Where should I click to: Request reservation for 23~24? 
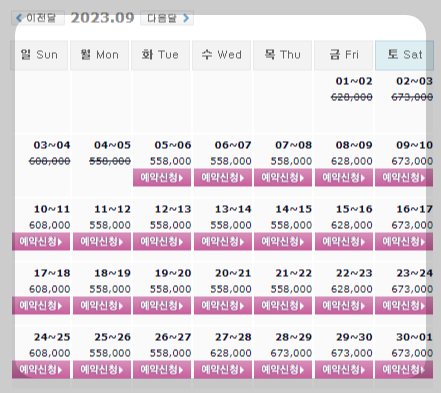point(404,305)
